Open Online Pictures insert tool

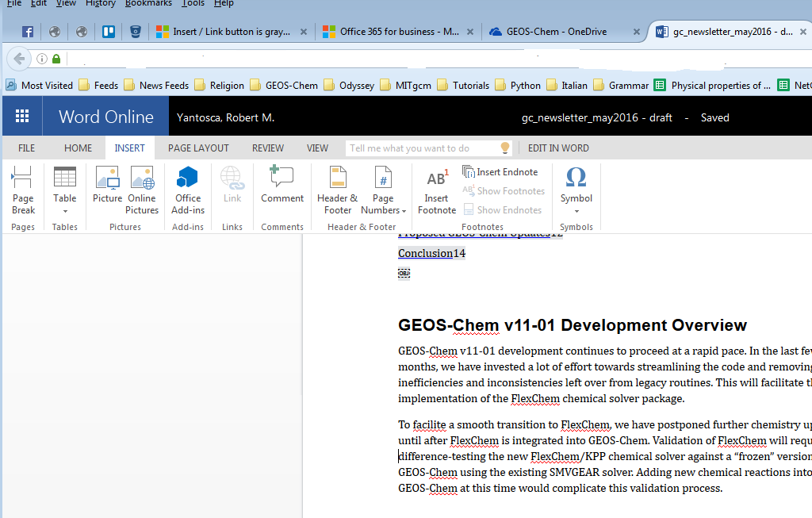pyautogui.click(x=142, y=190)
